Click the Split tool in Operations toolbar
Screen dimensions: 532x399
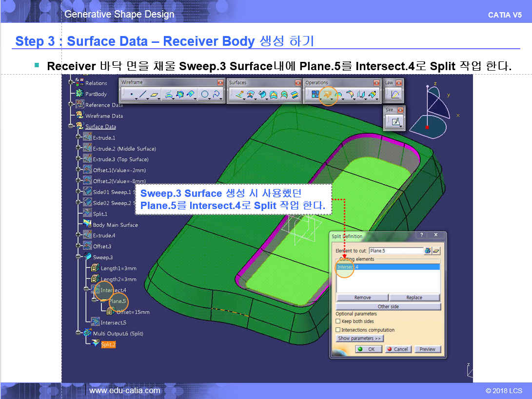coord(328,95)
